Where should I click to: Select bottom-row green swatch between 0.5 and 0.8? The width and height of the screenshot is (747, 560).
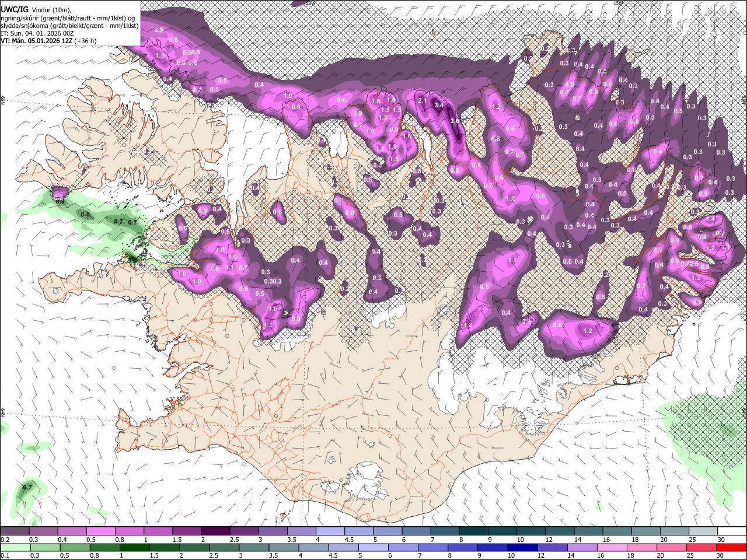[x=74, y=547]
